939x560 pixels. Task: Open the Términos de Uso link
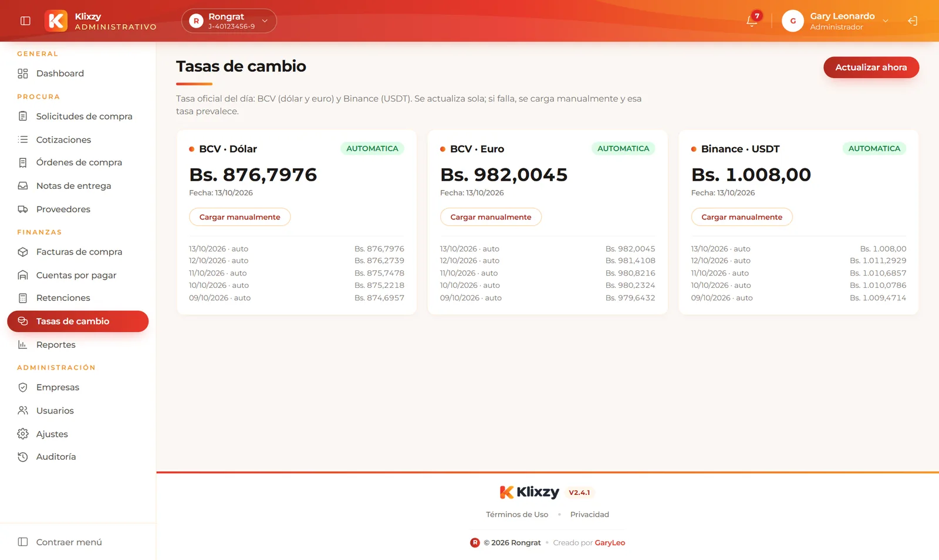pos(517,514)
